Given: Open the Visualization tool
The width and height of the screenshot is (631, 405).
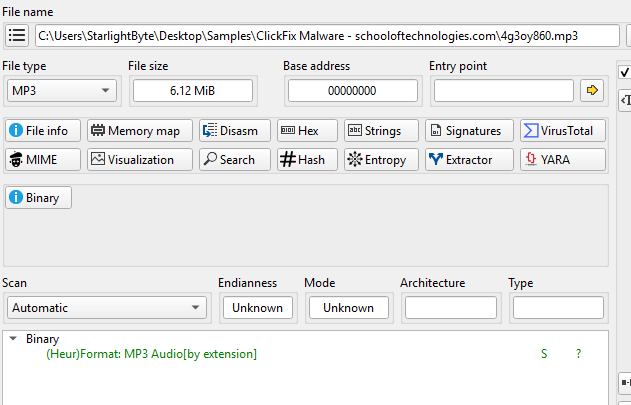Looking at the screenshot, I should coord(133,159).
